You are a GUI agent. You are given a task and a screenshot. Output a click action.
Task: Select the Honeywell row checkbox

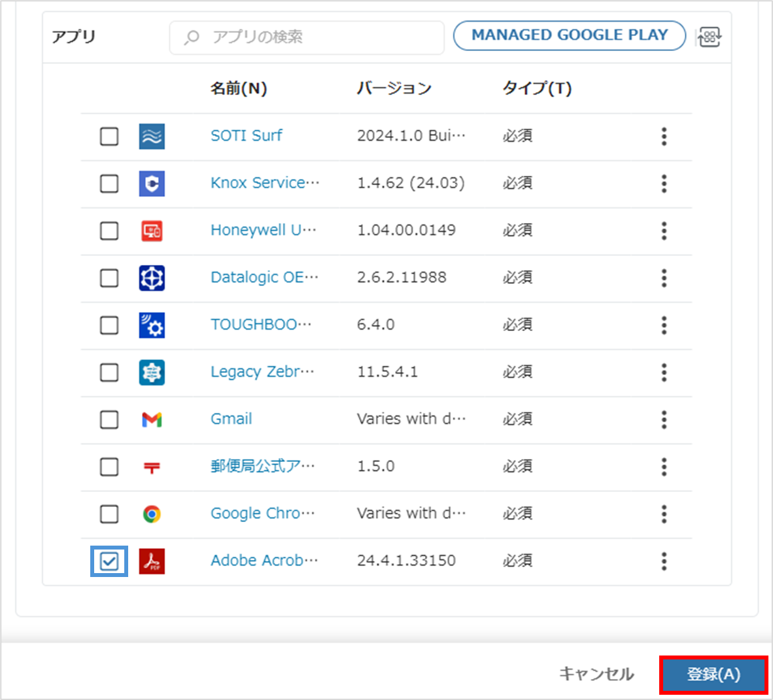tap(109, 231)
